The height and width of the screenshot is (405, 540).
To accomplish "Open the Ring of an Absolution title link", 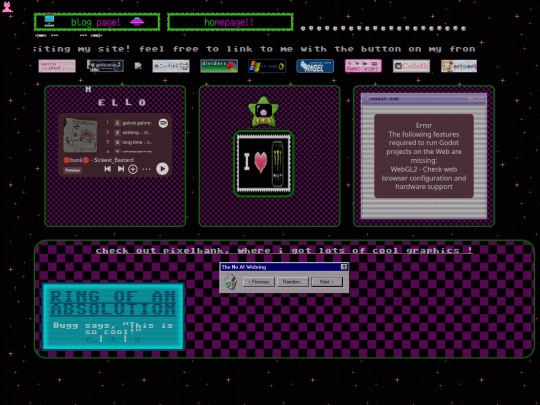I will coord(113,303).
